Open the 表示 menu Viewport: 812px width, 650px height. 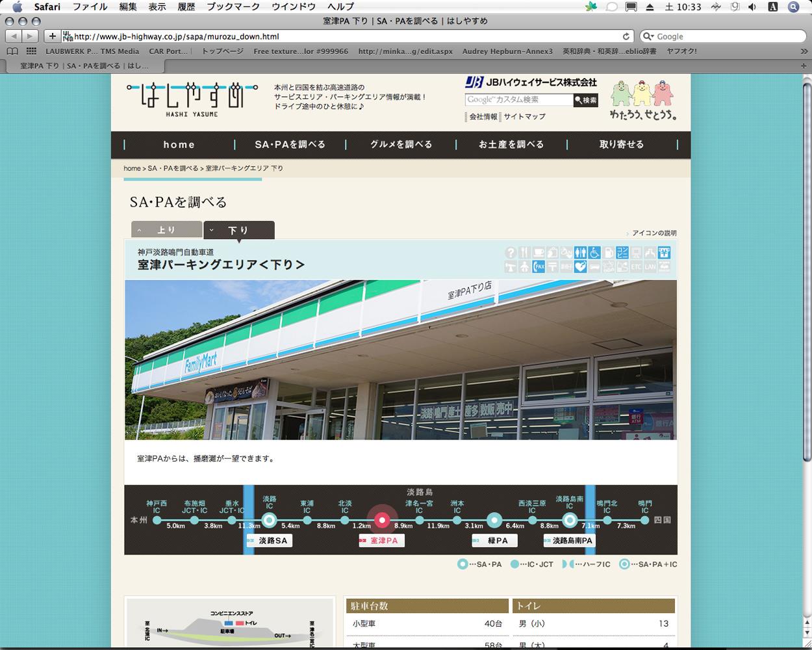tap(157, 6)
